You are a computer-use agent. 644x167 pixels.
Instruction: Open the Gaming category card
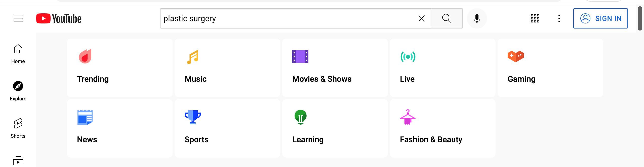[x=550, y=68]
